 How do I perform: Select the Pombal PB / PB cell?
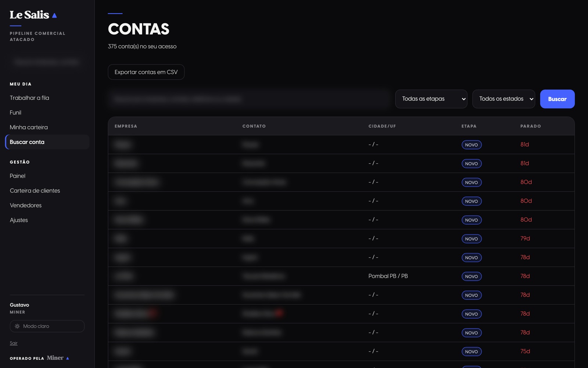[x=388, y=276]
